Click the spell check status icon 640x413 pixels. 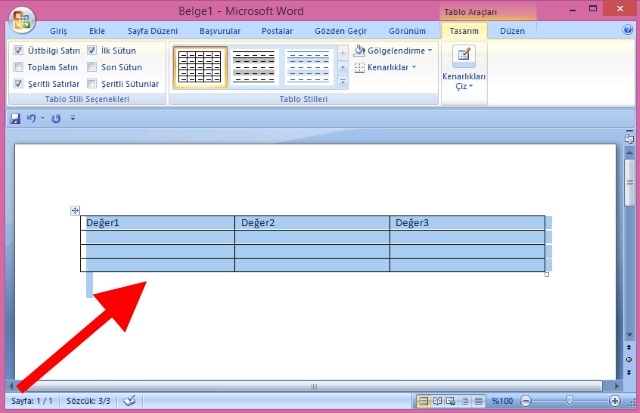129,401
